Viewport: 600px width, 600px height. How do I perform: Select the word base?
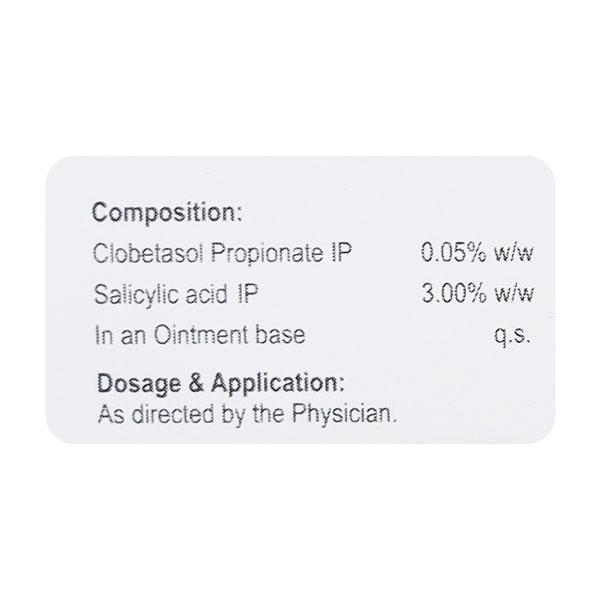click(x=282, y=334)
